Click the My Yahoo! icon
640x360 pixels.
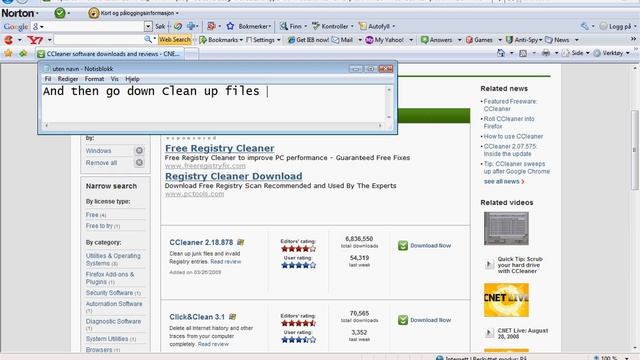click(x=369, y=40)
